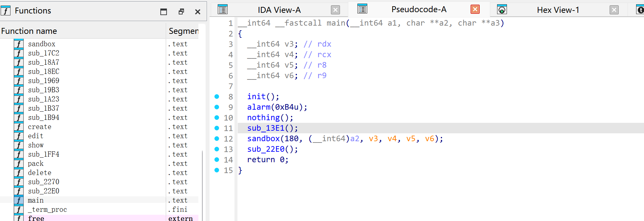Click the init() call in pseudocode
This screenshot has width=644, height=221.
tap(263, 97)
